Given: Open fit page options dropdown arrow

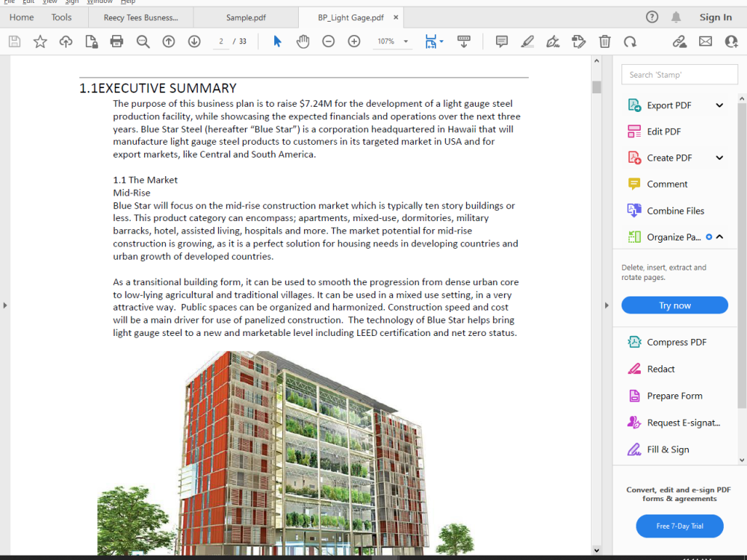Looking at the screenshot, I should [441, 41].
